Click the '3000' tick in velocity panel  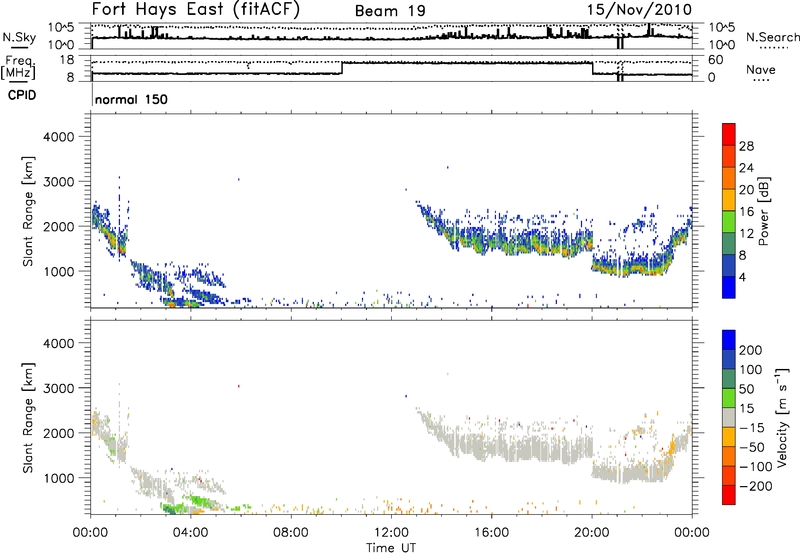click(x=58, y=388)
